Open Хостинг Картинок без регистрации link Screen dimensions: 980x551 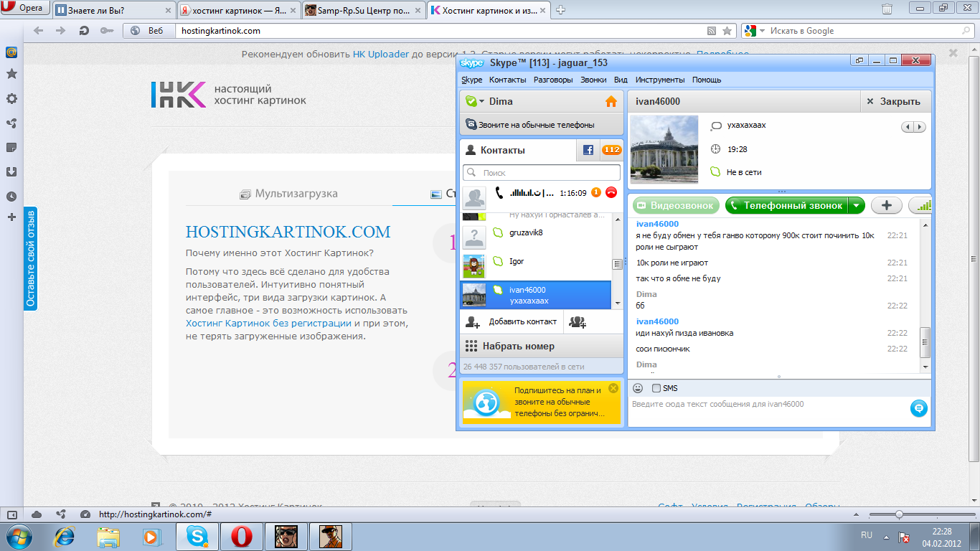(x=268, y=323)
